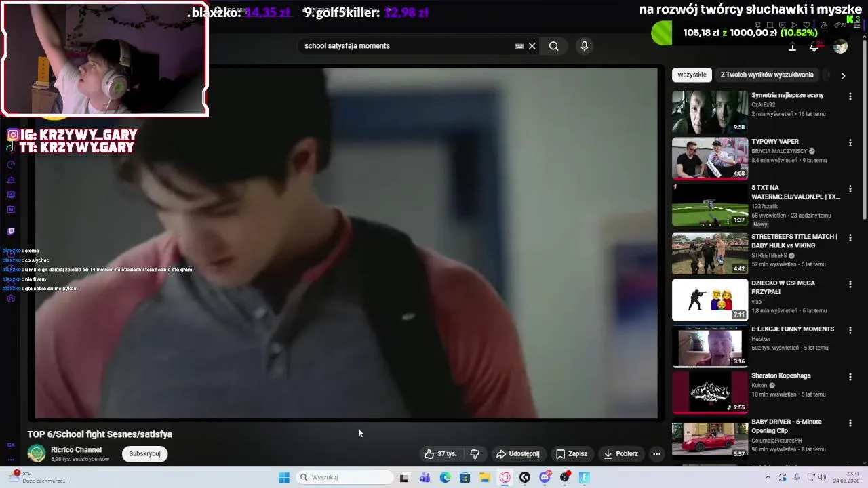The width and height of the screenshot is (868, 488).
Task: Open options for 'Symetria najlepsze sceny'
Action: 850,96
